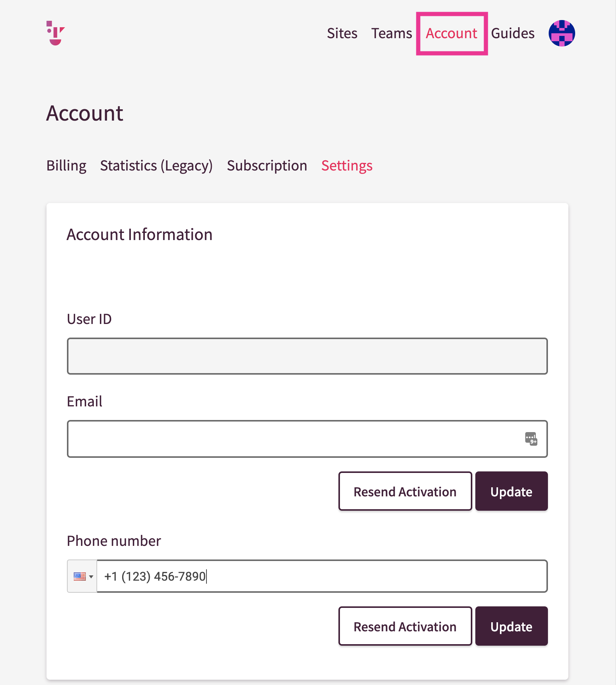Image resolution: width=616 pixels, height=685 pixels.
Task: Click the User ID field
Action: coord(307,356)
